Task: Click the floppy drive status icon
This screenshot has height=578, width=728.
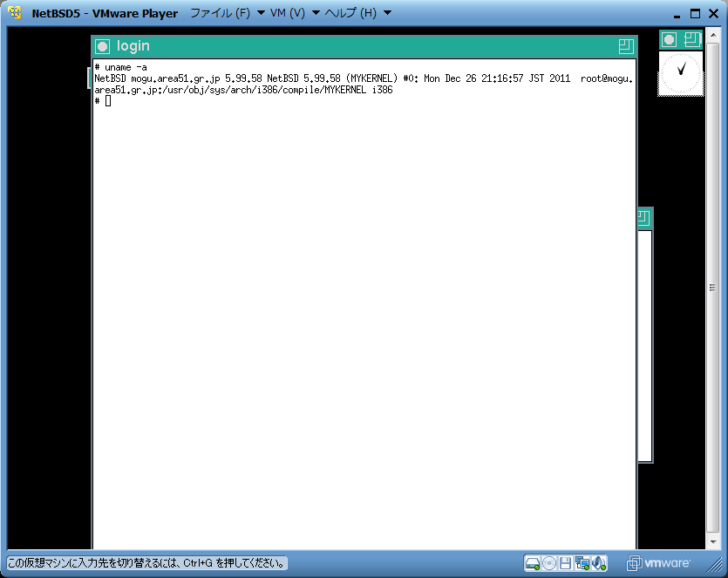Action: point(565,563)
